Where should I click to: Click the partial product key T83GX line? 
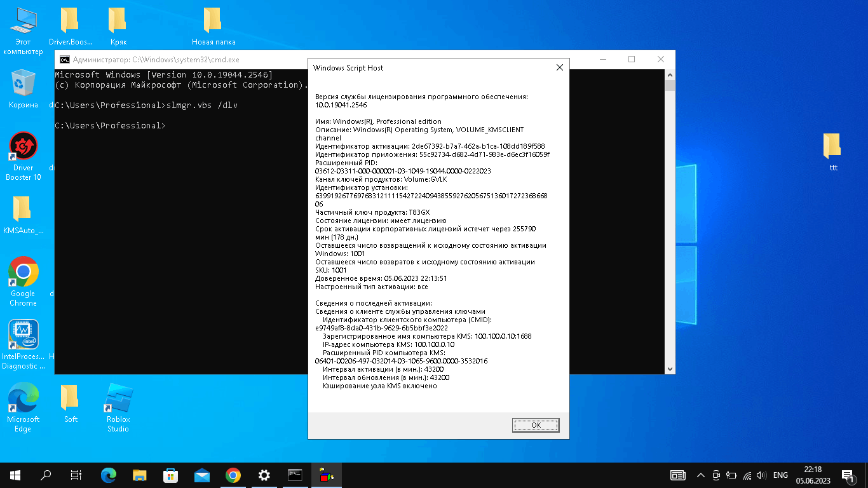point(372,212)
